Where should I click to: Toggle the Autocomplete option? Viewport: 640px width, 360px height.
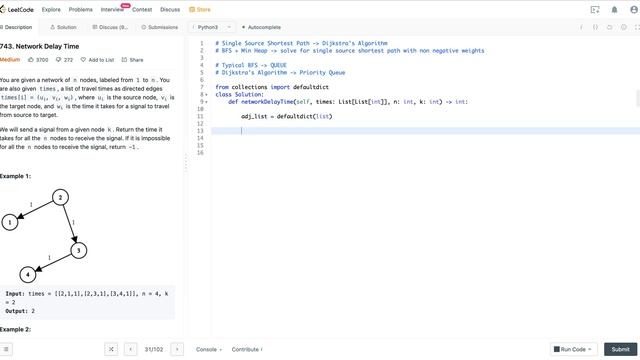[x=262, y=27]
